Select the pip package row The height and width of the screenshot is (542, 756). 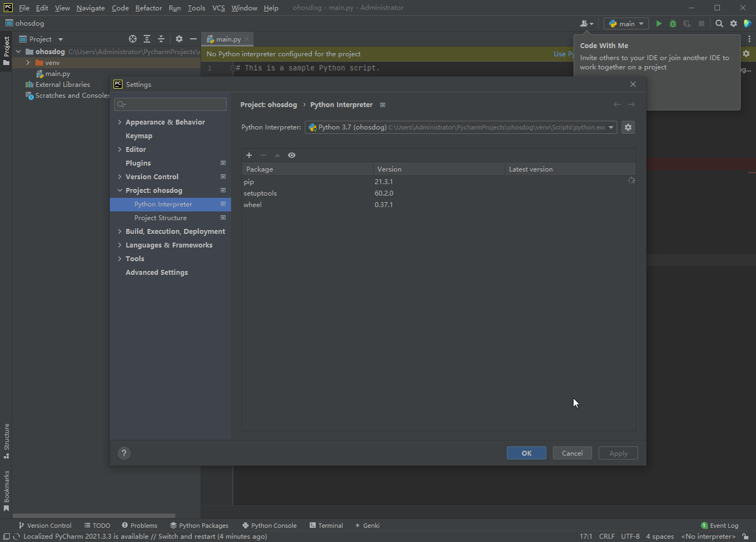tap(439, 182)
